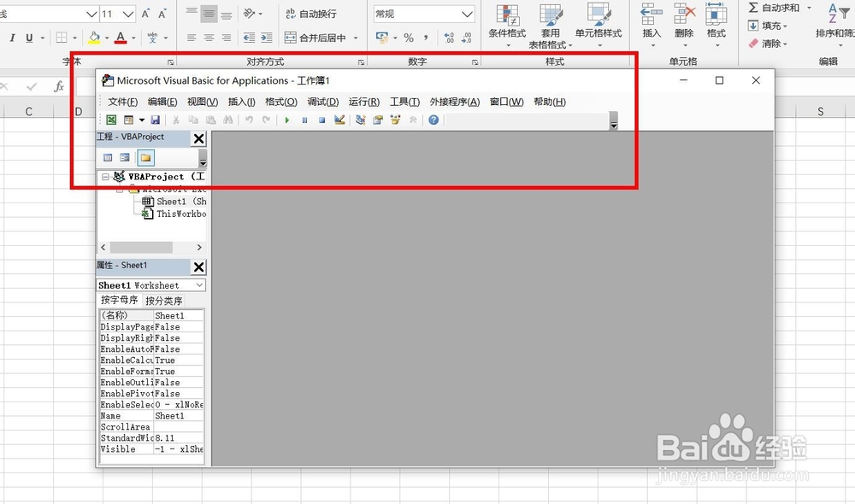Click View Object icon in project panel

point(125,158)
